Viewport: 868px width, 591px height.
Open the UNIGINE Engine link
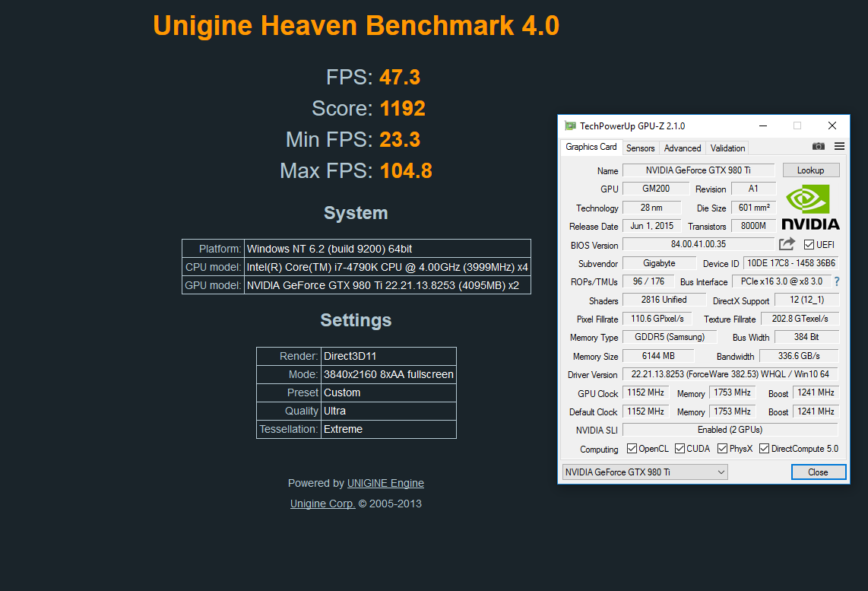pyautogui.click(x=385, y=483)
